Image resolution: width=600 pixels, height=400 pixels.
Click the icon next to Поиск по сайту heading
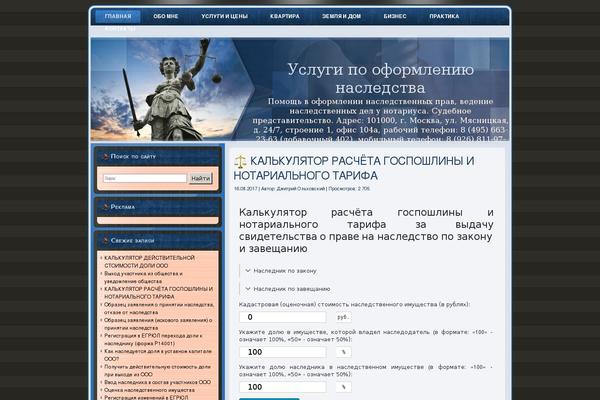tap(106, 156)
